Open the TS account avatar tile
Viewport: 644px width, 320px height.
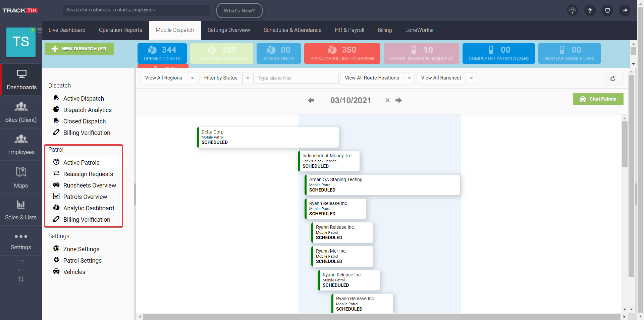click(x=21, y=42)
